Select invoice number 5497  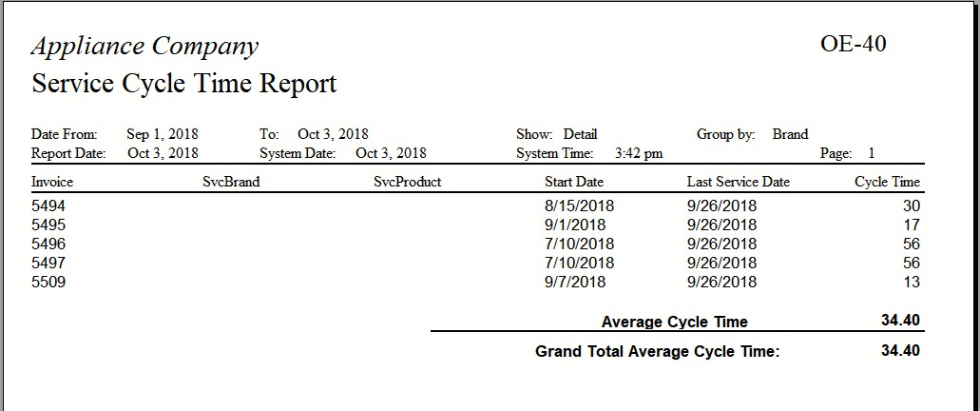point(48,263)
